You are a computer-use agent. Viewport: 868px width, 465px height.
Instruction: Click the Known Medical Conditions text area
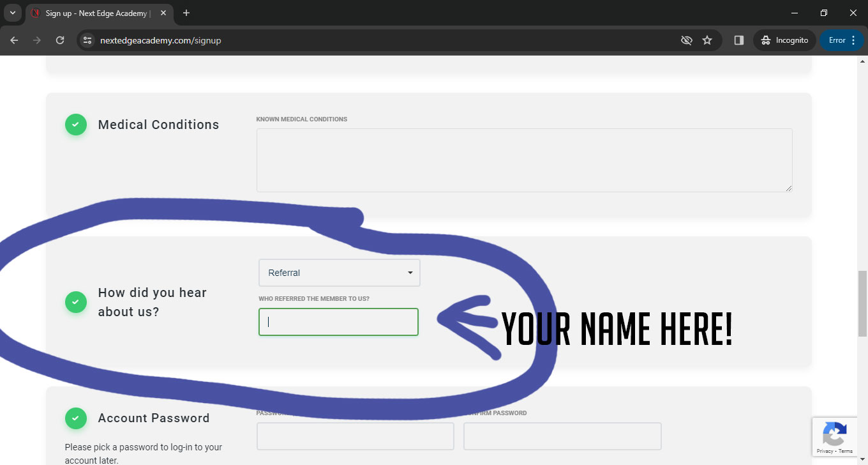(x=524, y=160)
